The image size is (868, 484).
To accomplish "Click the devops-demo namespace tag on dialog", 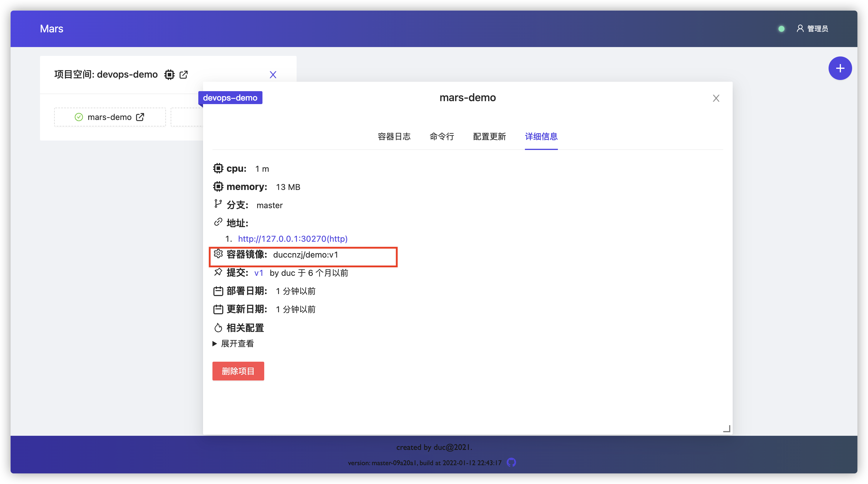I will (x=230, y=98).
